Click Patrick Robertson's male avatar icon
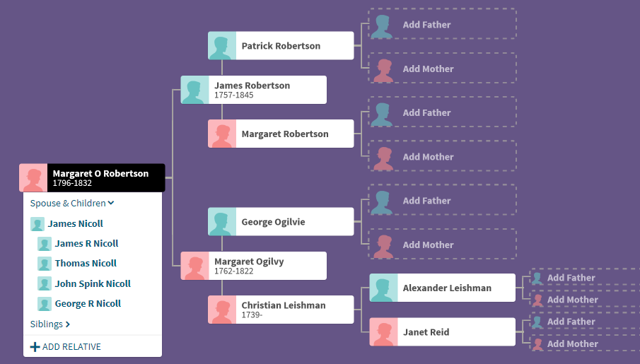The width and height of the screenshot is (640, 364). (x=222, y=46)
